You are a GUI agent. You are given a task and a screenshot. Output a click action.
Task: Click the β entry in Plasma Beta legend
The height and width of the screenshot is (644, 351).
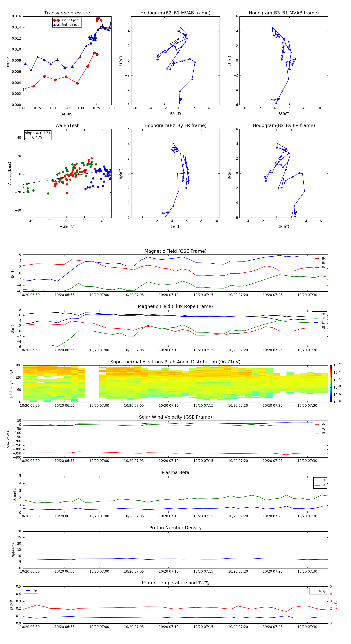point(320,485)
